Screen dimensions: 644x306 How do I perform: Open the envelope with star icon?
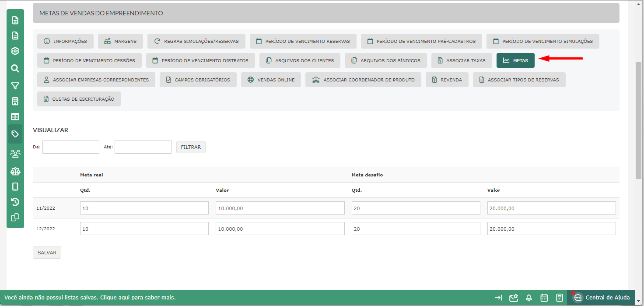click(x=514, y=298)
